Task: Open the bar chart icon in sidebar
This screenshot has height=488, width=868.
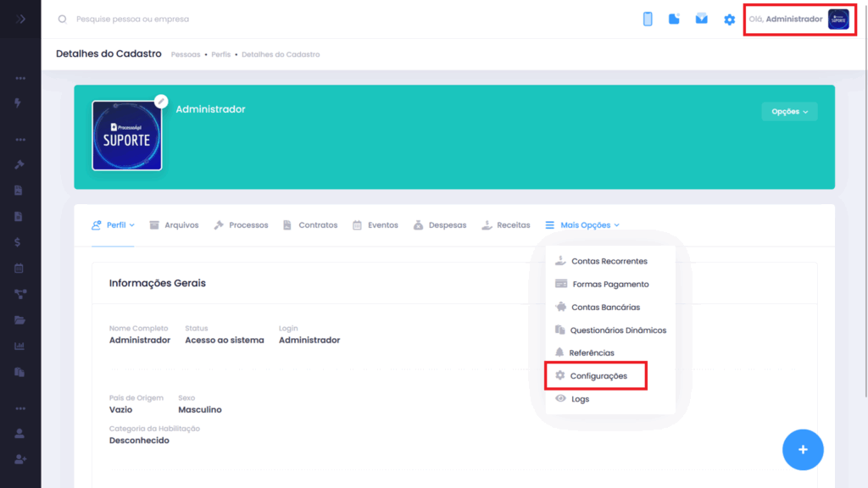Action: point(19,346)
